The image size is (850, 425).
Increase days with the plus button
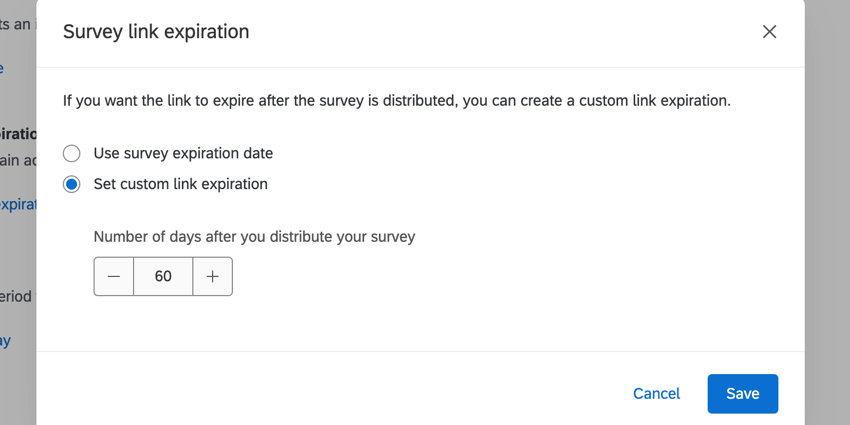(x=212, y=277)
